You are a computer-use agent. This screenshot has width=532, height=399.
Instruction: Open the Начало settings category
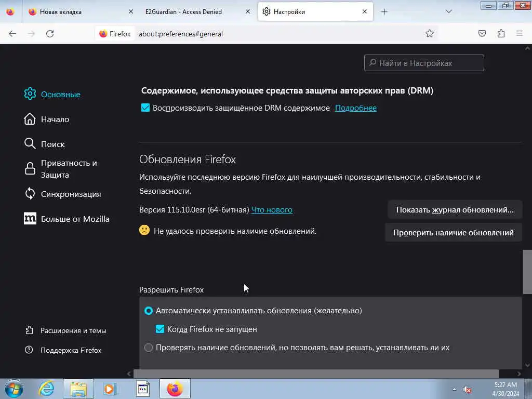point(47,119)
